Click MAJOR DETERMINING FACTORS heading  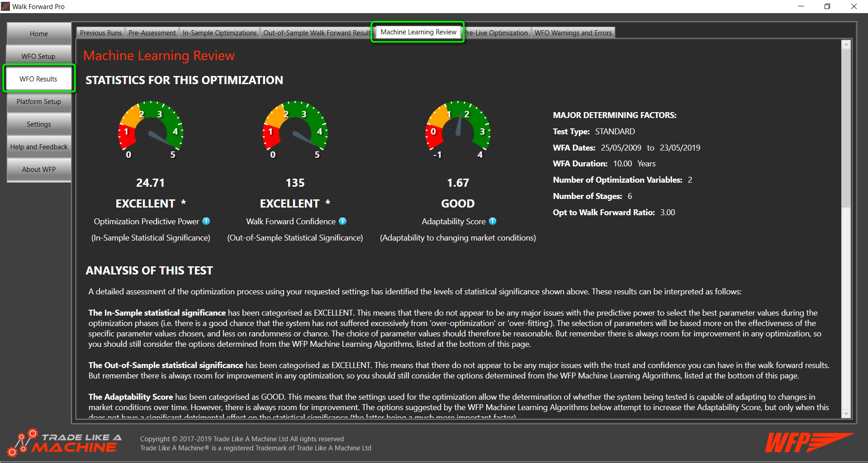pos(615,115)
